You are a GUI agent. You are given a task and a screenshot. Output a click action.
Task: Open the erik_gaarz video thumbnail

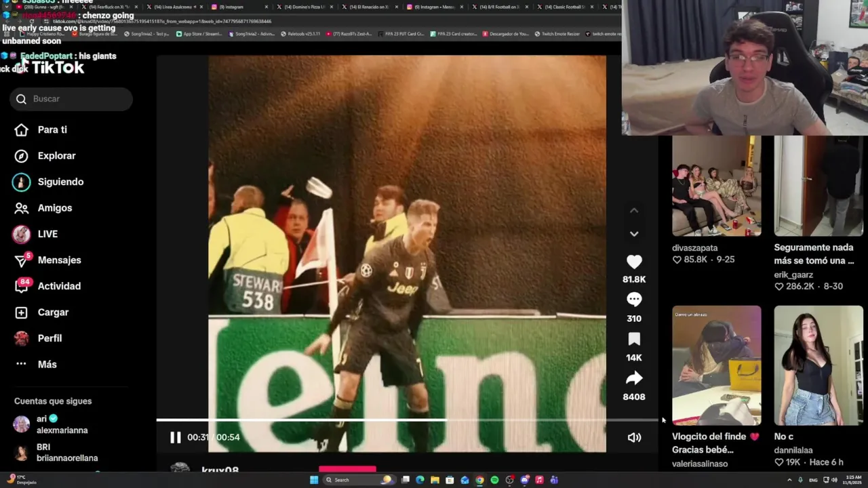(818, 186)
